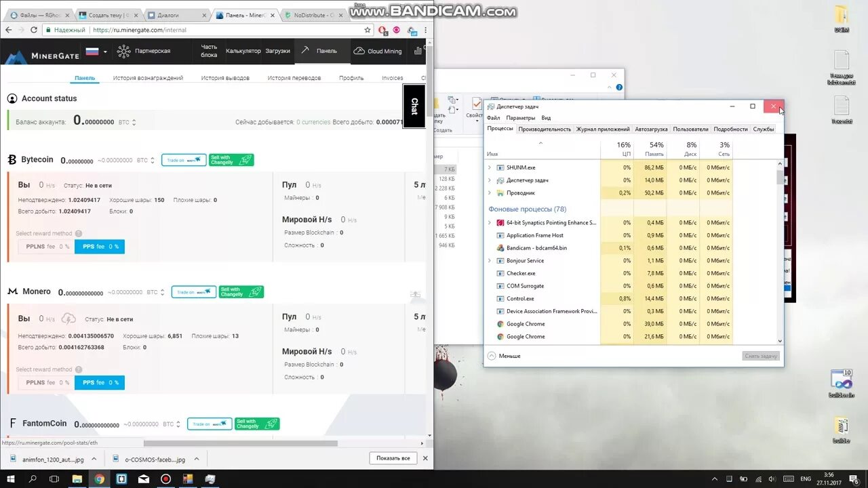Click the Monero M logo
868x488 pixels.
pyautogui.click(x=12, y=291)
